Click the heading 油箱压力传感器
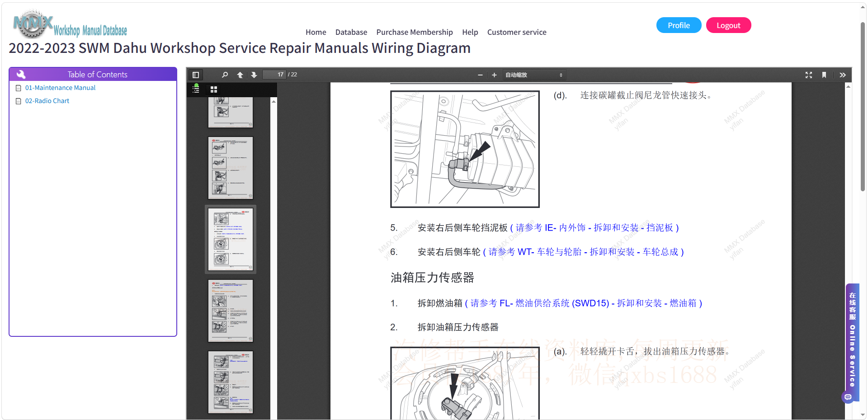 432,278
